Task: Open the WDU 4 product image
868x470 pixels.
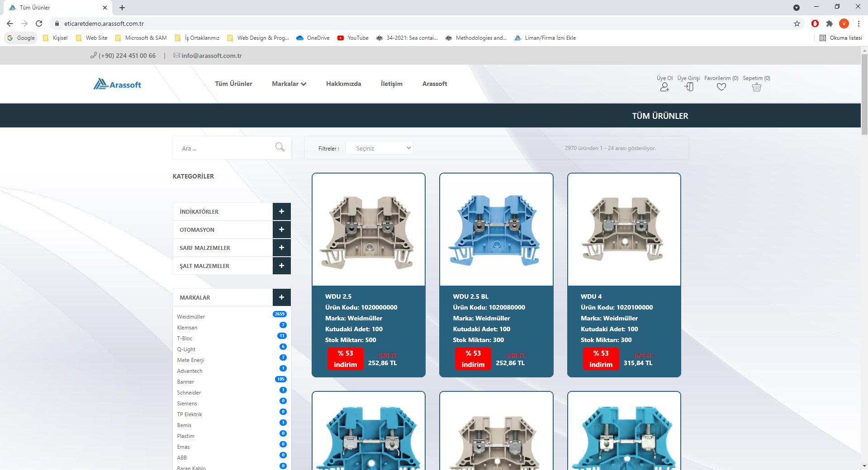Action: [624, 230]
